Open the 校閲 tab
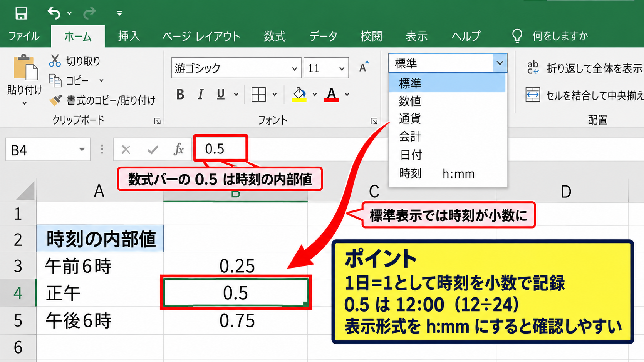 (x=371, y=36)
